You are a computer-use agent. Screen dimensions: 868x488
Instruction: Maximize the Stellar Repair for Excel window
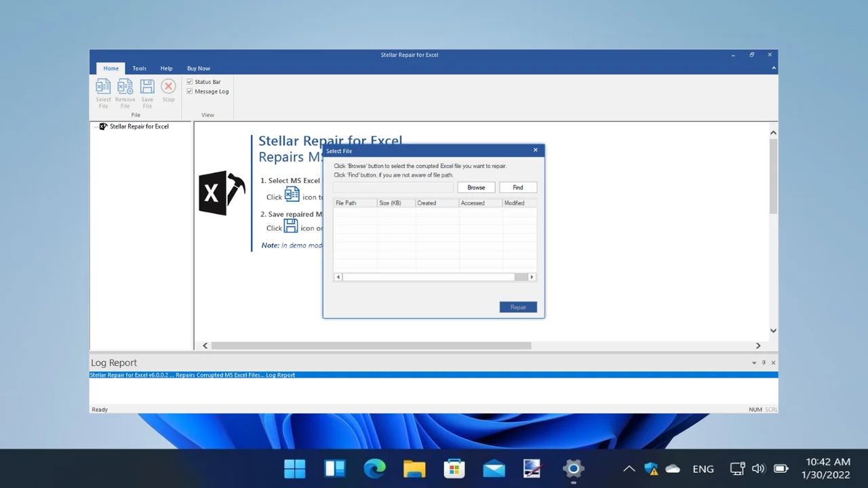coord(751,55)
